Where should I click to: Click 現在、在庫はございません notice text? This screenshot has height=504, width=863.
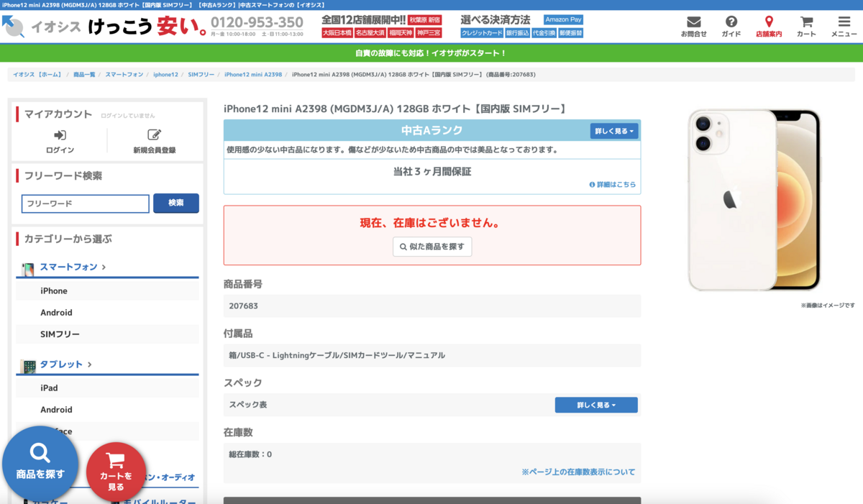pyautogui.click(x=430, y=223)
